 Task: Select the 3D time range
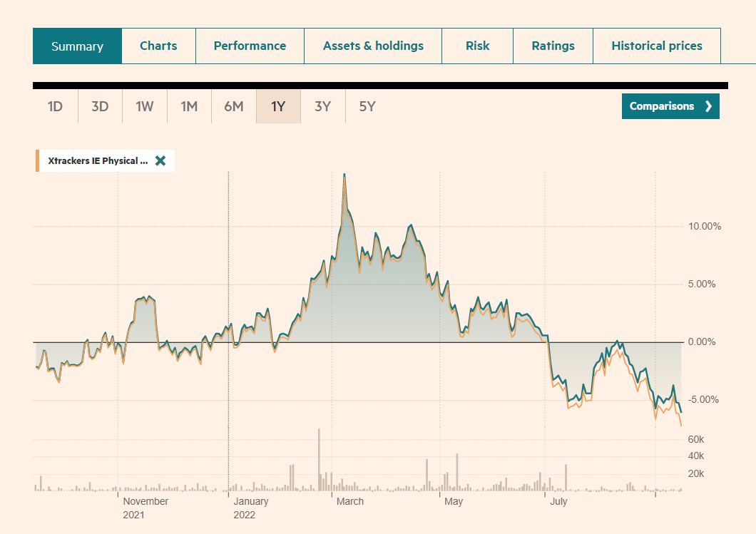pos(100,107)
